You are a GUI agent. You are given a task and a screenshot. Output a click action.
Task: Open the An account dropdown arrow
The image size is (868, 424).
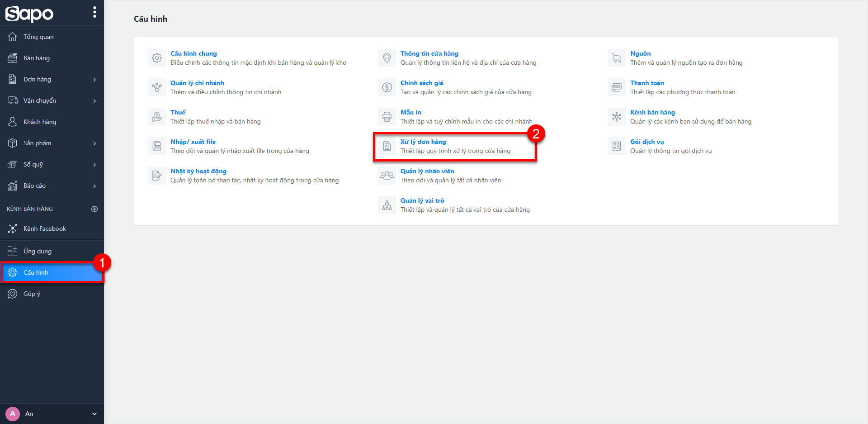94,414
